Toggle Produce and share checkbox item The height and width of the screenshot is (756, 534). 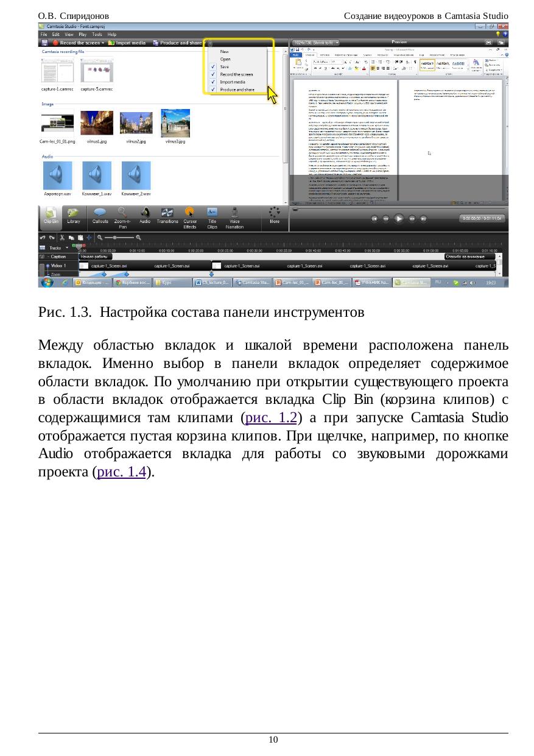pos(237,90)
